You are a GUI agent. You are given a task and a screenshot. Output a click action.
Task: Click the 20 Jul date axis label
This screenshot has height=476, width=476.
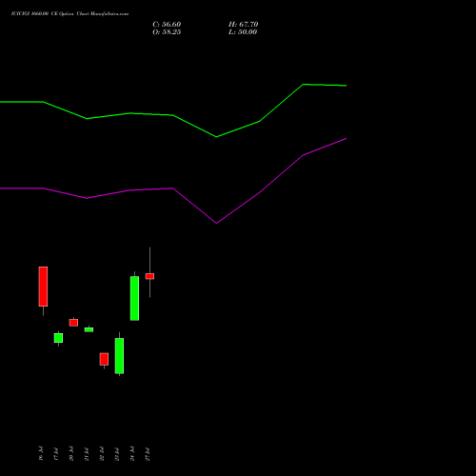pos(71,453)
